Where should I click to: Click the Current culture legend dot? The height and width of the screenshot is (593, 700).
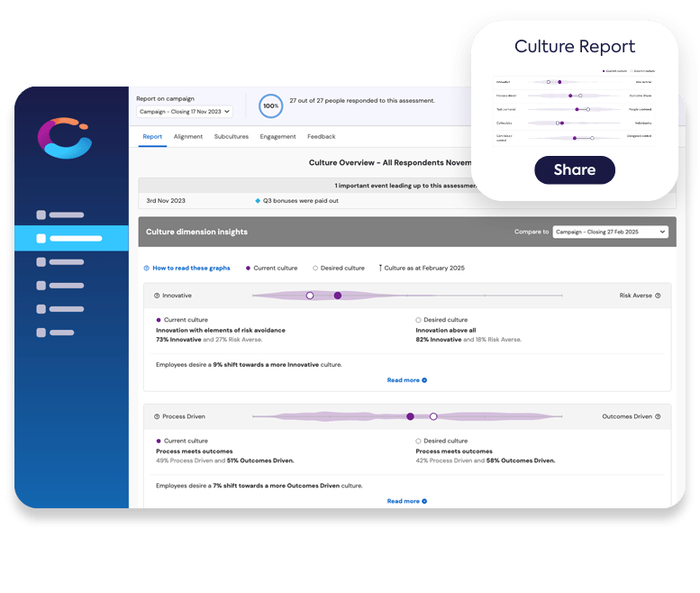[x=248, y=269]
